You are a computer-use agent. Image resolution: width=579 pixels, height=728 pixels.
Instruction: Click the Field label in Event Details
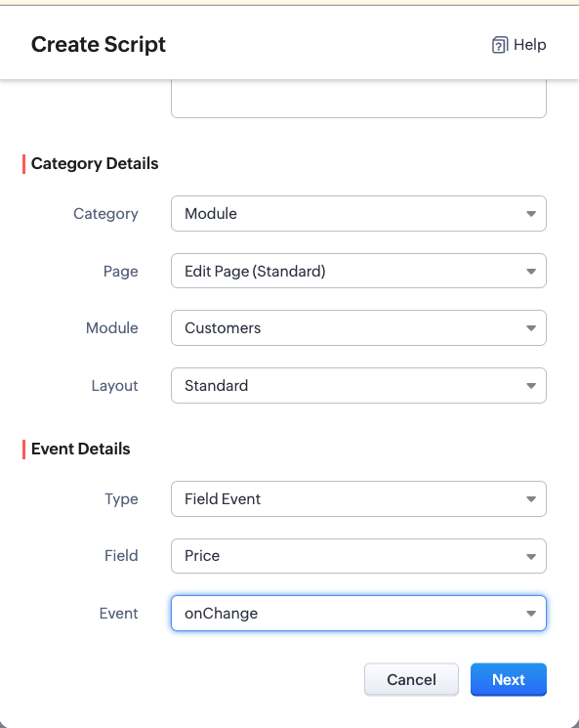(x=121, y=556)
